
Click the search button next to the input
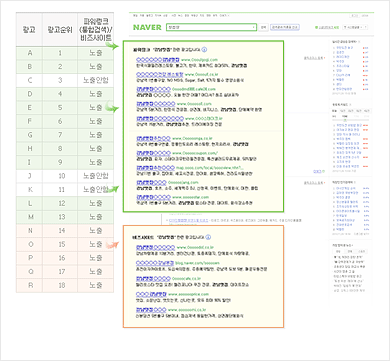click(x=263, y=27)
